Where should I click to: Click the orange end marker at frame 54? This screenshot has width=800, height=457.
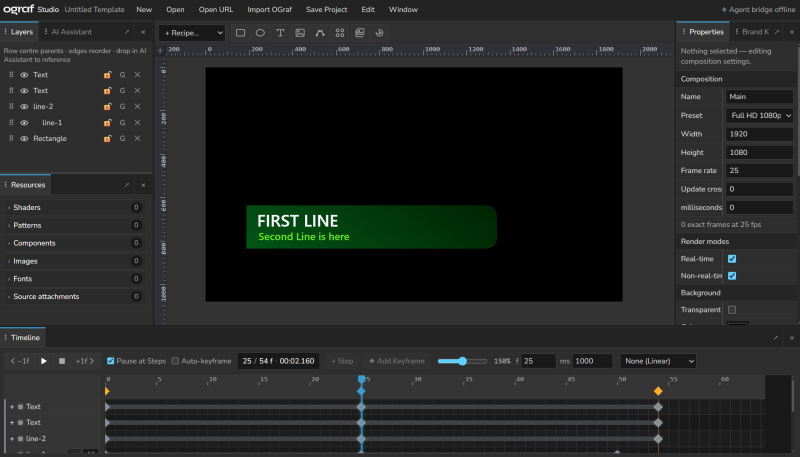point(658,391)
